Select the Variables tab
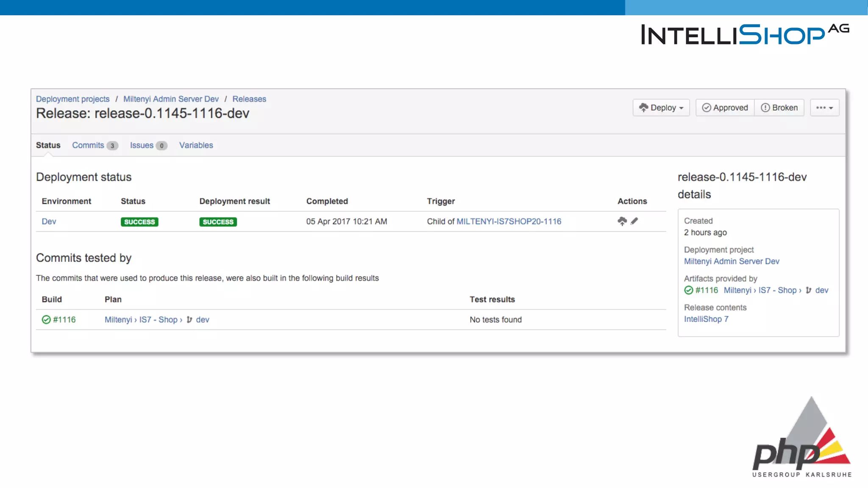 tap(196, 145)
